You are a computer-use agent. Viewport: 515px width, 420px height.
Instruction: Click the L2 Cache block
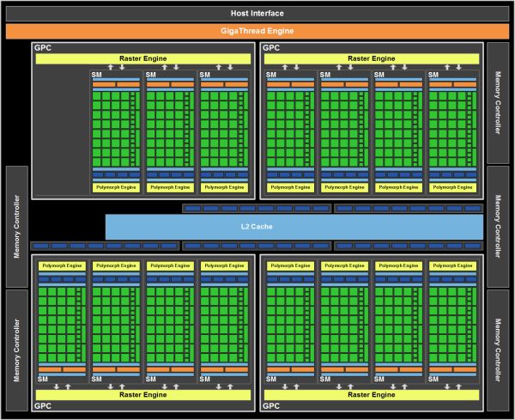click(294, 227)
